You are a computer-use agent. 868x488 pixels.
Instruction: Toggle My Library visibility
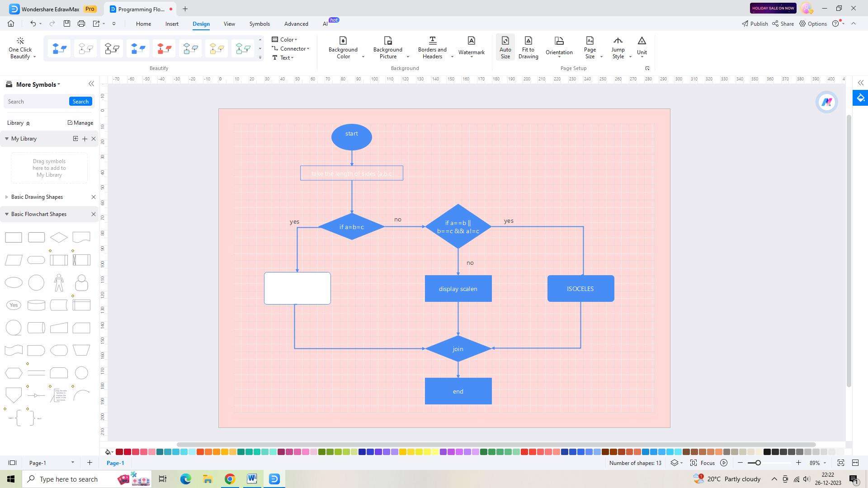tap(7, 138)
